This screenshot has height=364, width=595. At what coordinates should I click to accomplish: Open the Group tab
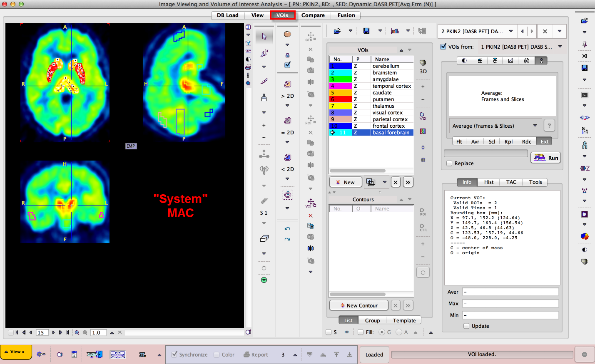tap(372, 320)
